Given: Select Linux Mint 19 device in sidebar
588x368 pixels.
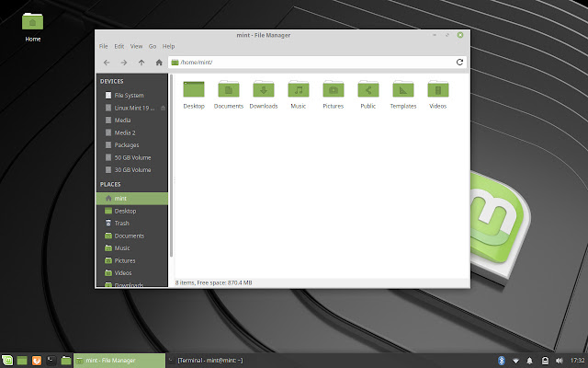Looking at the screenshot, I should (132, 108).
